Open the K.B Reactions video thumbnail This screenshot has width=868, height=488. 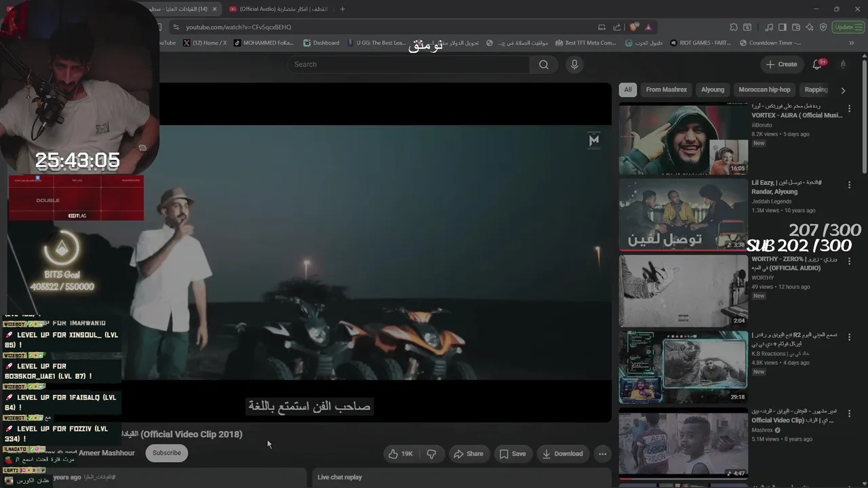(x=684, y=367)
